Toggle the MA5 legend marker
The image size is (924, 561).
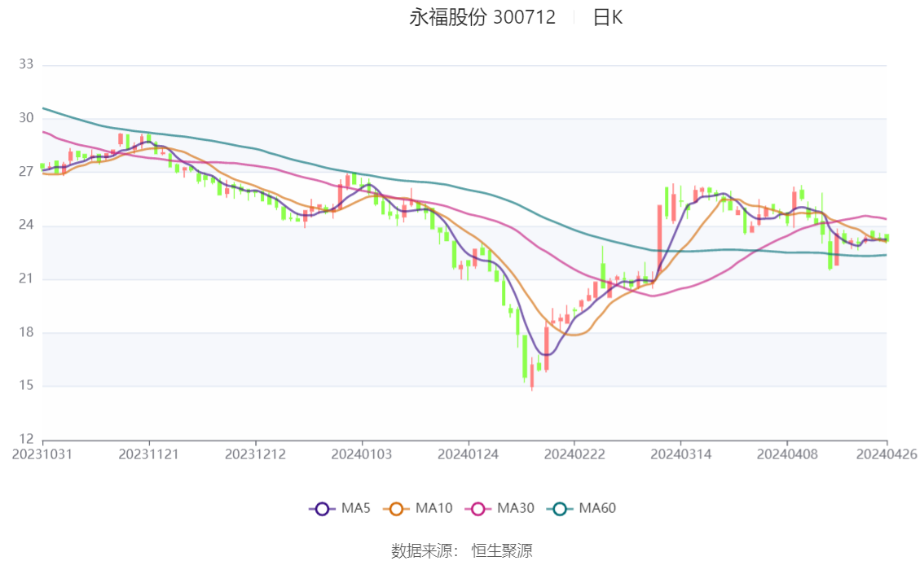tap(322, 509)
